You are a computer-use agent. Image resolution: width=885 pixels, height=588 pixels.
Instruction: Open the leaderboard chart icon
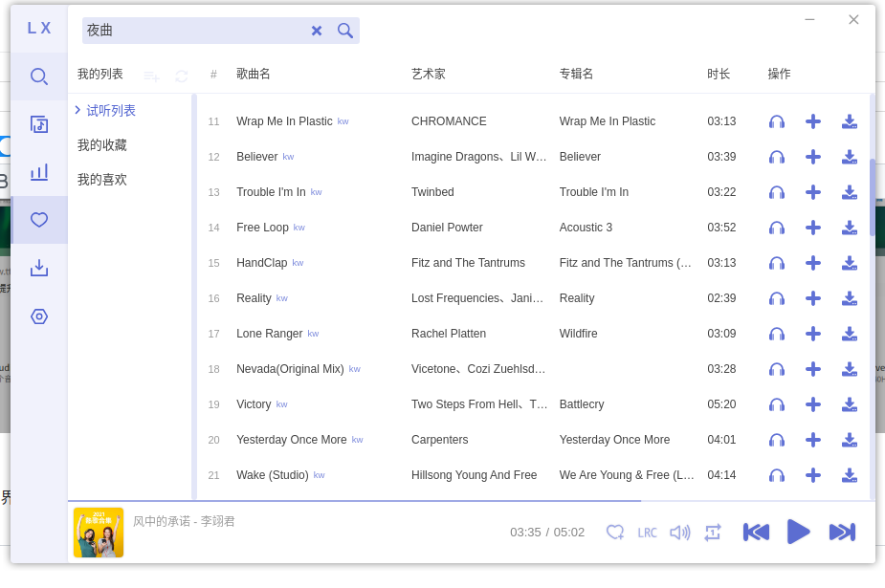39,172
